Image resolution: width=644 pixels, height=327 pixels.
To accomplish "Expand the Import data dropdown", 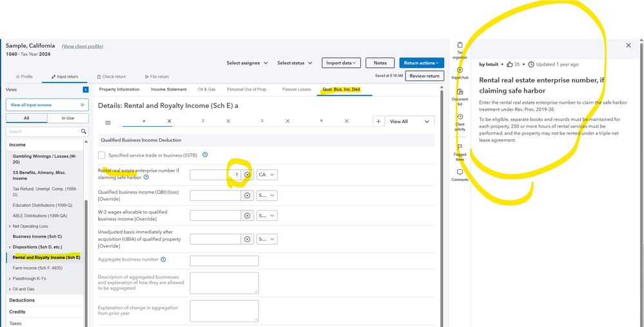I will [x=340, y=63].
